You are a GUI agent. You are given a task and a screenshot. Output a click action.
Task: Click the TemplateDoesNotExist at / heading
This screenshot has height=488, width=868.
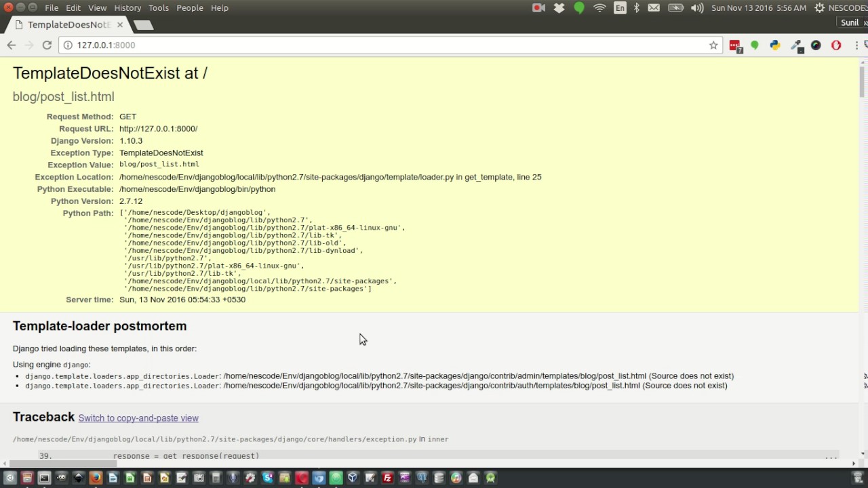click(x=110, y=73)
